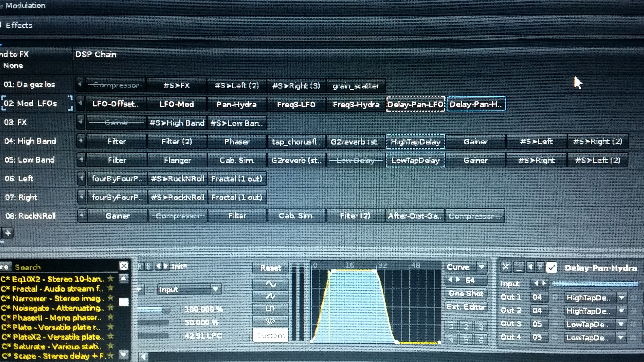
Task: Toggle the Delay-Pan-Hydra device enabled checkbox
Action: [x=552, y=268]
